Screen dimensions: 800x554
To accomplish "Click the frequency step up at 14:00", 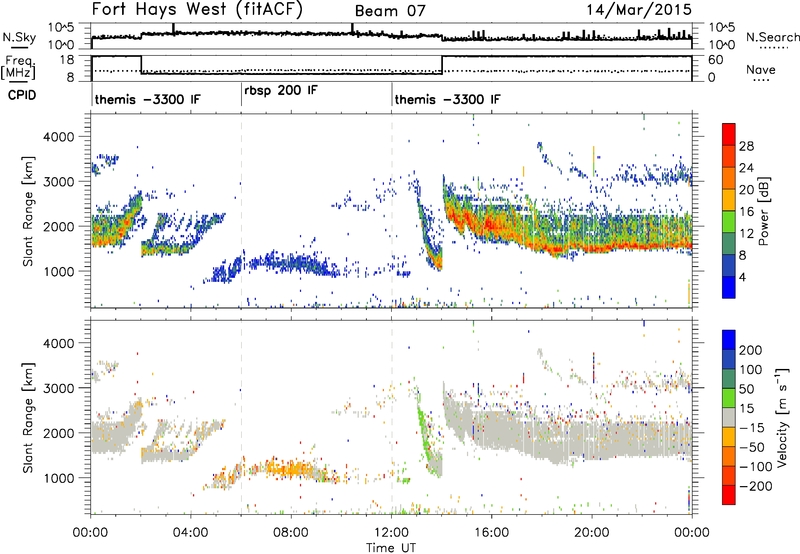I will 442,65.
